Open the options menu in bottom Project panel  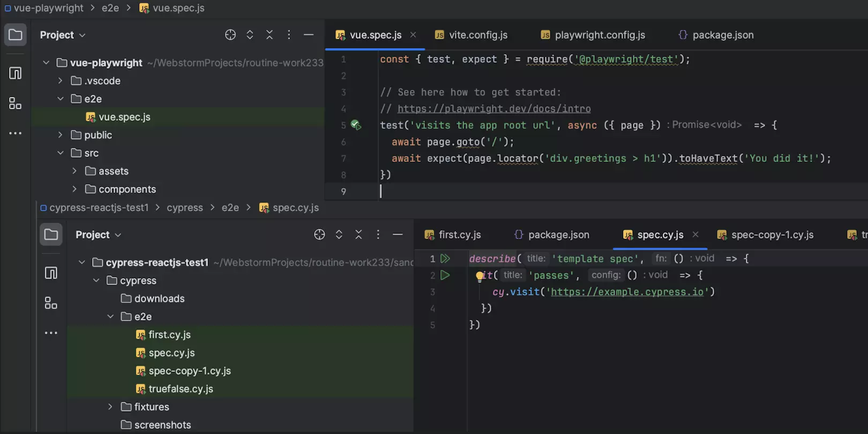click(x=378, y=235)
